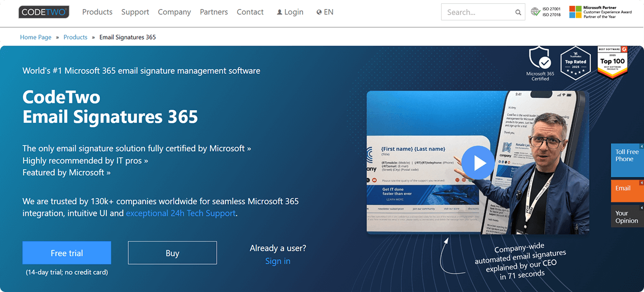
Task: Click the Login link
Action: 290,12
